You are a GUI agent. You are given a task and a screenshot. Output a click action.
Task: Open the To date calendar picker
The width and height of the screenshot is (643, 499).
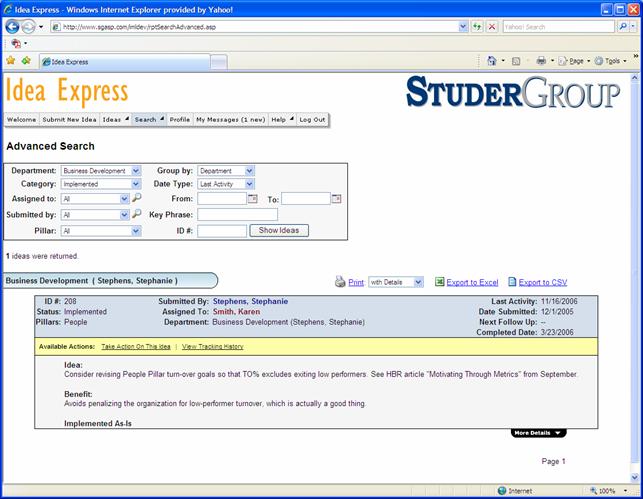pos(336,199)
